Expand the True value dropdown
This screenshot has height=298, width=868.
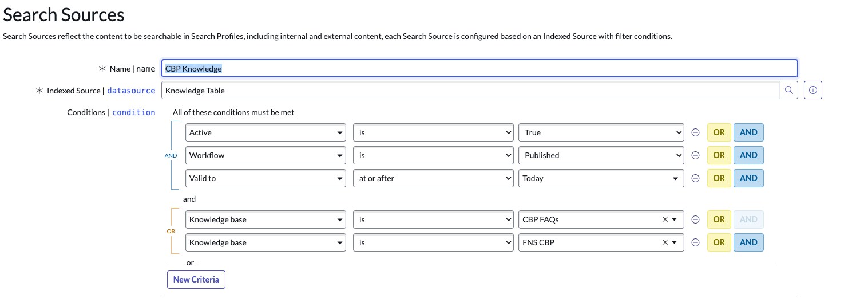pyautogui.click(x=601, y=132)
